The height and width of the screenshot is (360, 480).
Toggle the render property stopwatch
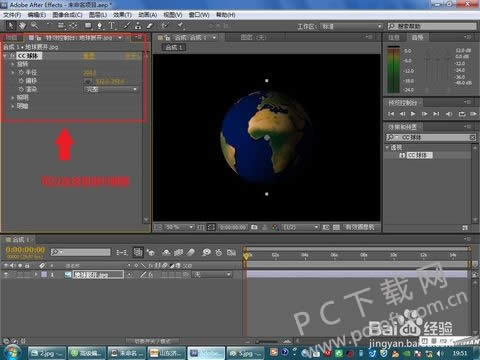pos(21,89)
